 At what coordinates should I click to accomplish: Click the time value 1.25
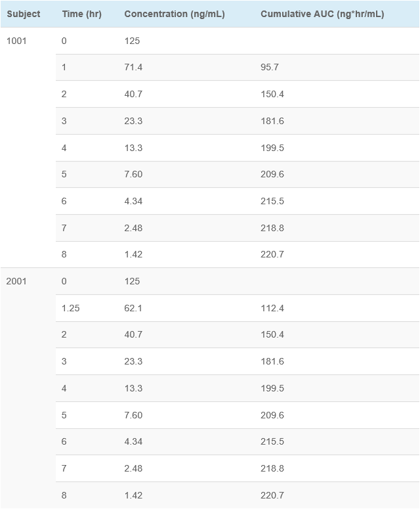pos(71,308)
